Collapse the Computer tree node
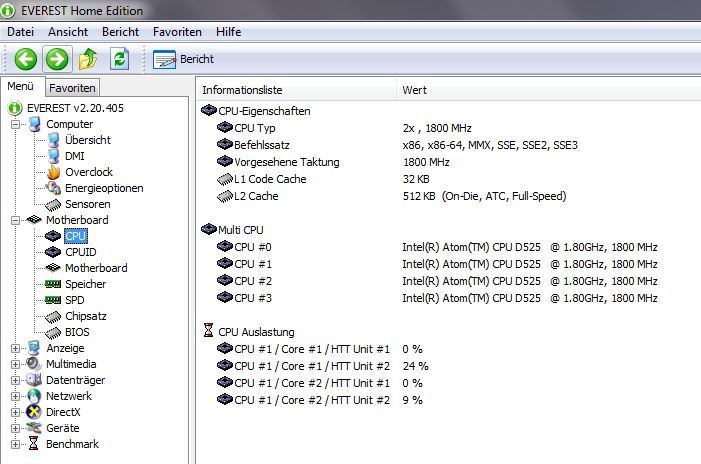Viewport: 701px width, 464px height. pos(15,124)
